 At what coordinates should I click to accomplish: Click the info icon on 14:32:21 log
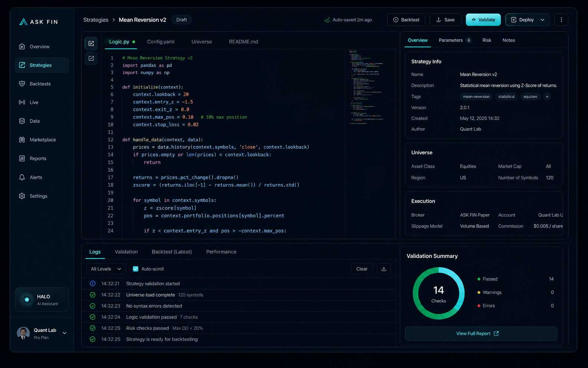(93, 283)
